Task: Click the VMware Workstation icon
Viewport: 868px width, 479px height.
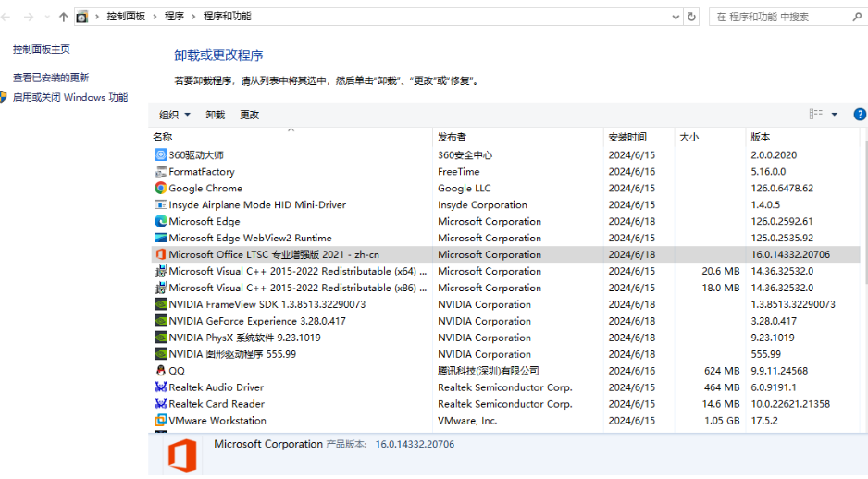Action: click(x=160, y=421)
